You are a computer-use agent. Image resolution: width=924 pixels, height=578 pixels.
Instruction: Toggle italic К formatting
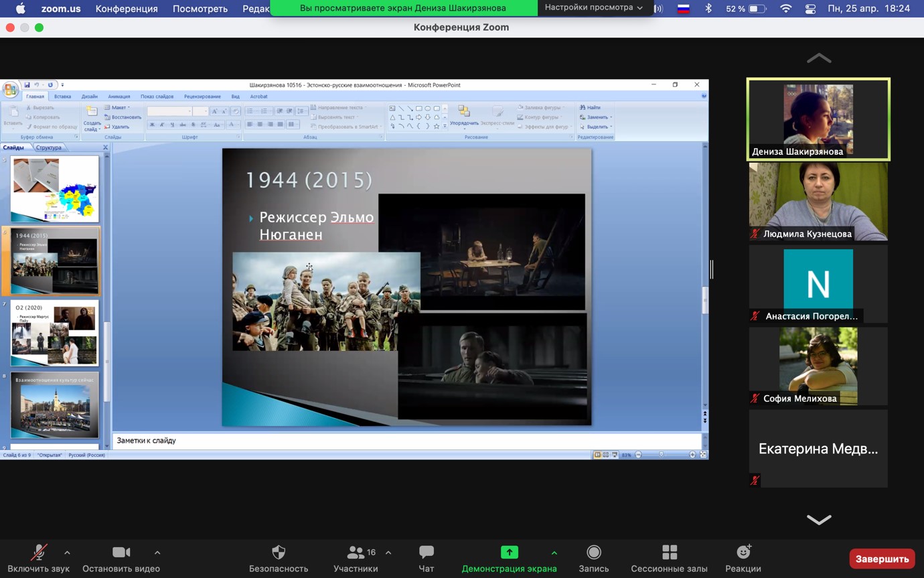click(162, 125)
